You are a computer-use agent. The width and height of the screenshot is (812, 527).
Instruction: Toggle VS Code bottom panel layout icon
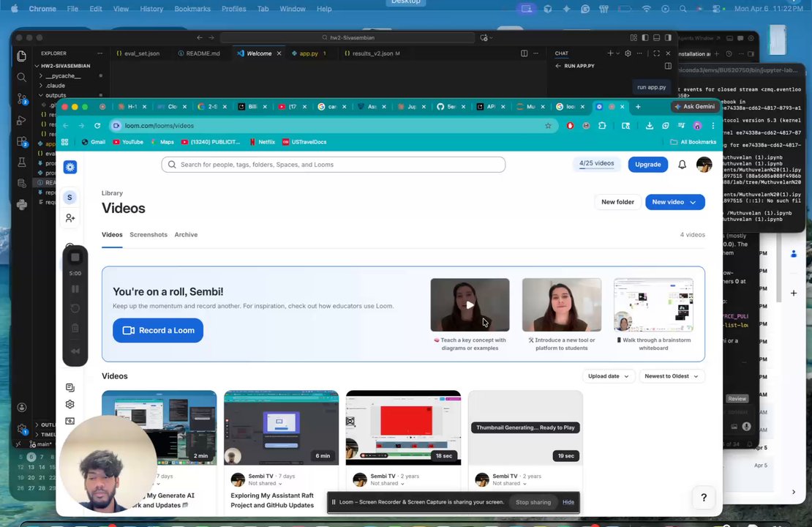point(656,38)
